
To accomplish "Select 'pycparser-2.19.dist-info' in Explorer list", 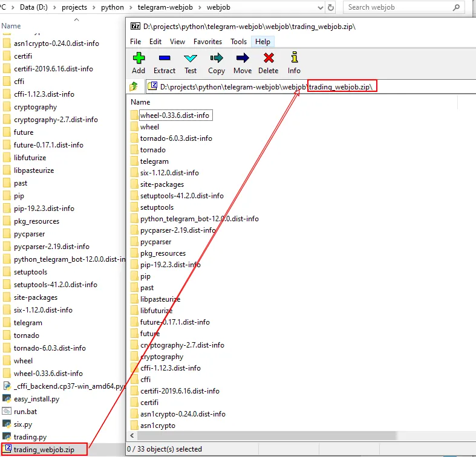I will pos(51,247).
